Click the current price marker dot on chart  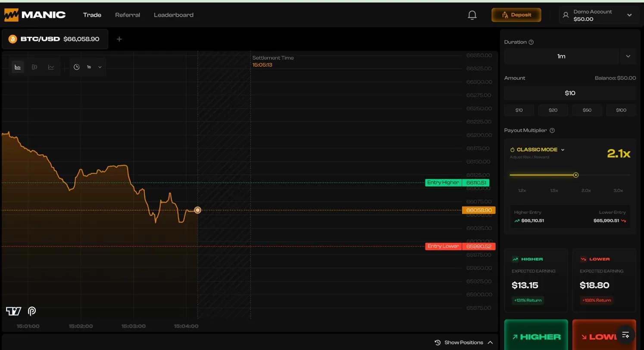click(198, 210)
